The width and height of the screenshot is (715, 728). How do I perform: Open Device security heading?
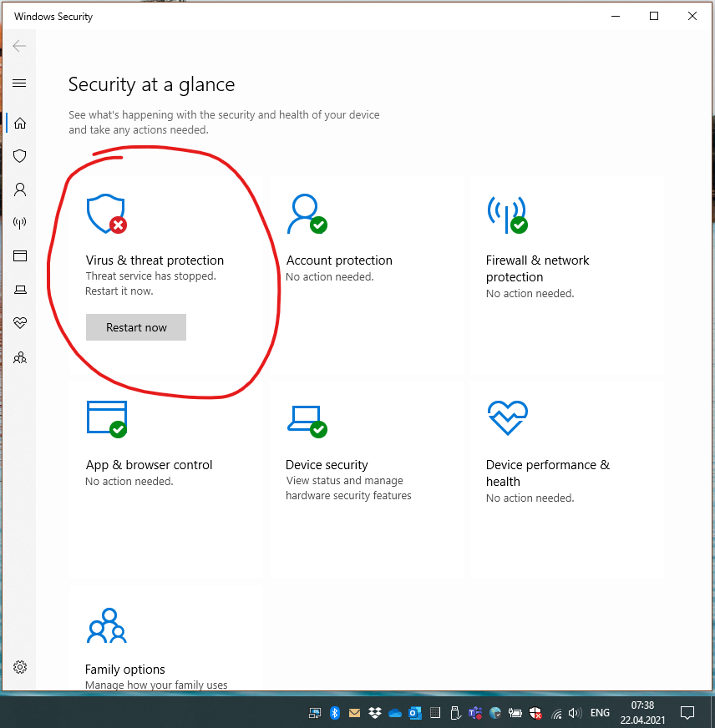(x=327, y=465)
